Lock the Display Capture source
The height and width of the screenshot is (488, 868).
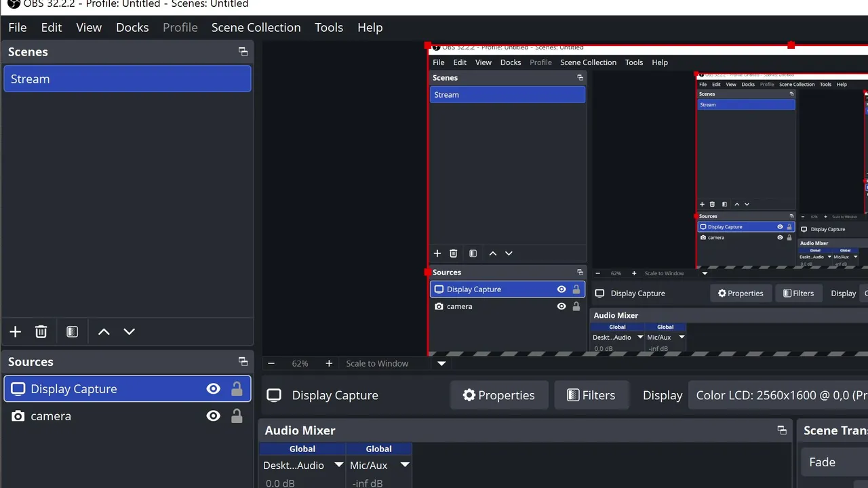[237, 389]
